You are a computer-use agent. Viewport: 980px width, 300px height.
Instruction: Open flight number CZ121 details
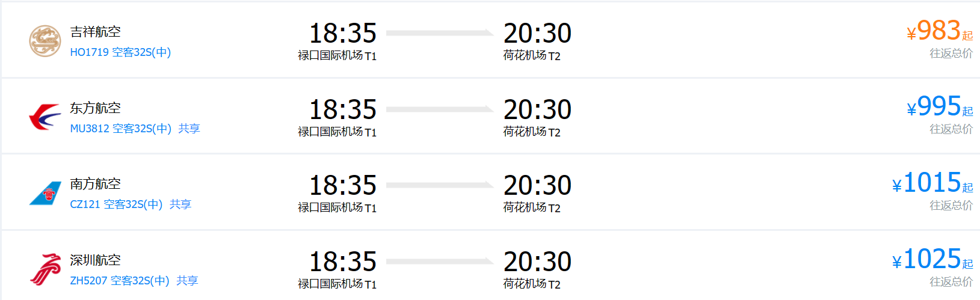[85, 204]
